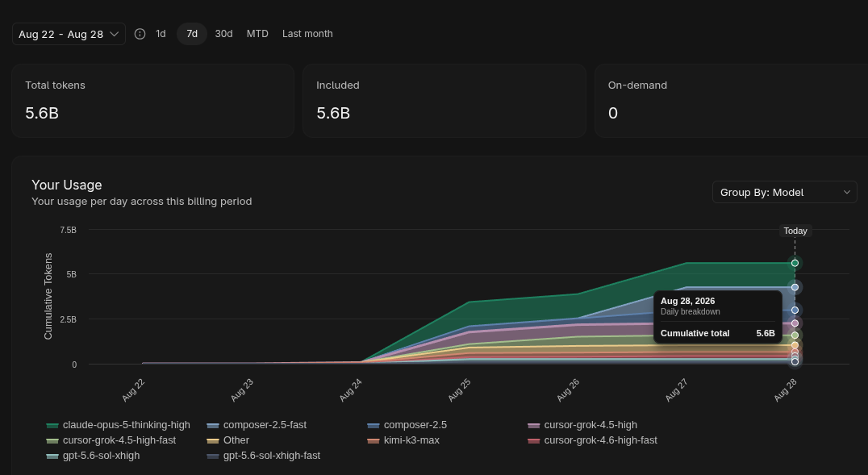Click the composer-2.5-fast legend label
The width and height of the screenshot is (868, 475).
[265, 425]
